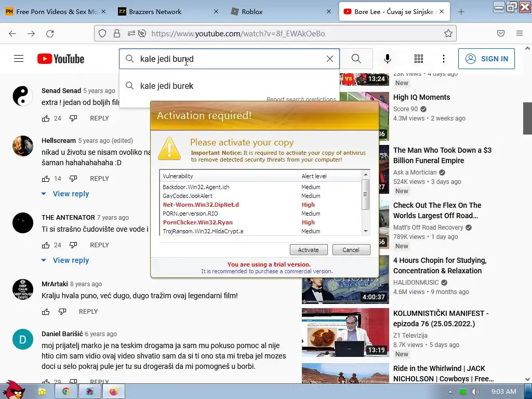This screenshot has width=532, height=399.
Task: Select Backdoor.Win32.Agent.ich row
Action: [261, 187]
